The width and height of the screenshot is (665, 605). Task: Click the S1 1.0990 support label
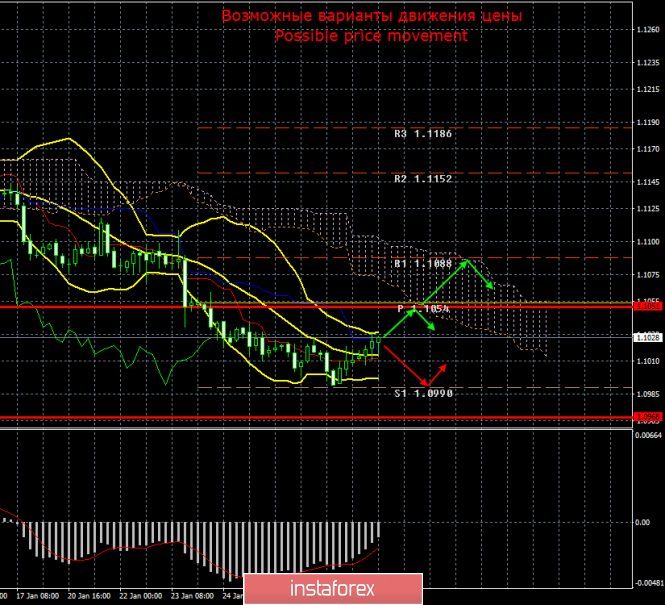423,393
